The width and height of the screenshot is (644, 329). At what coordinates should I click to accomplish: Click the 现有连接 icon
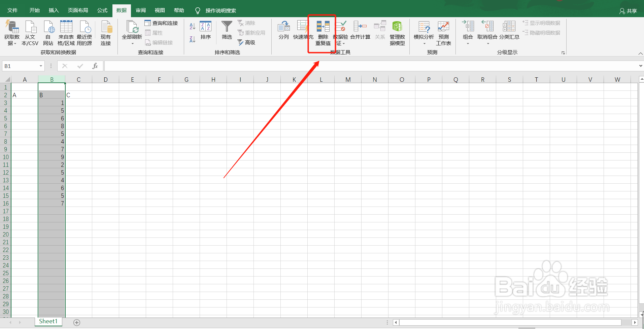click(x=106, y=27)
